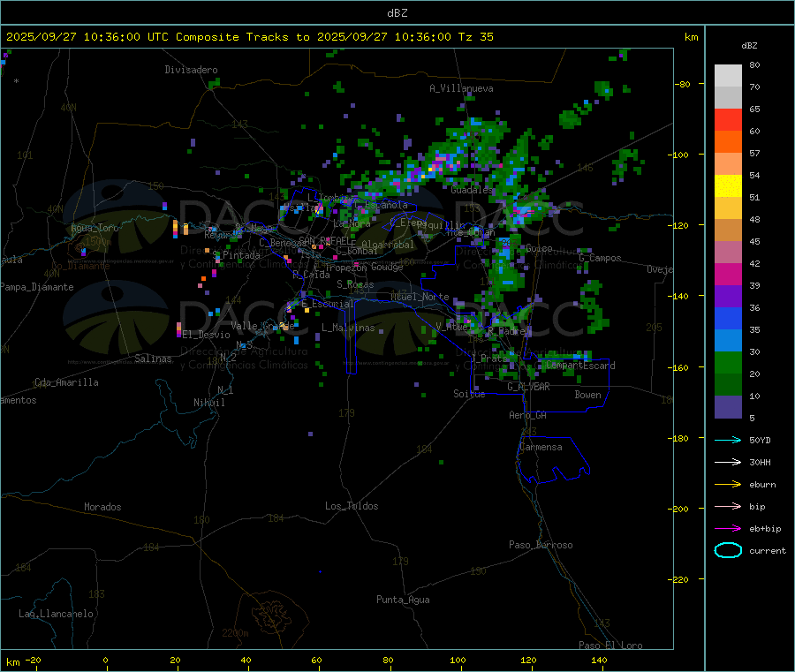Click the 'L_Malvinas' map label

(x=348, y=328)
